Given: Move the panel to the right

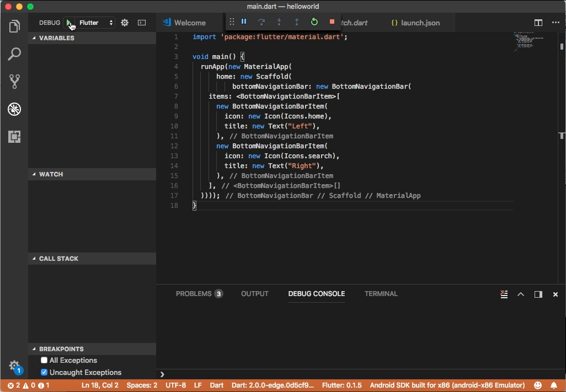Looking at the screenshot, I should (538, 294).
